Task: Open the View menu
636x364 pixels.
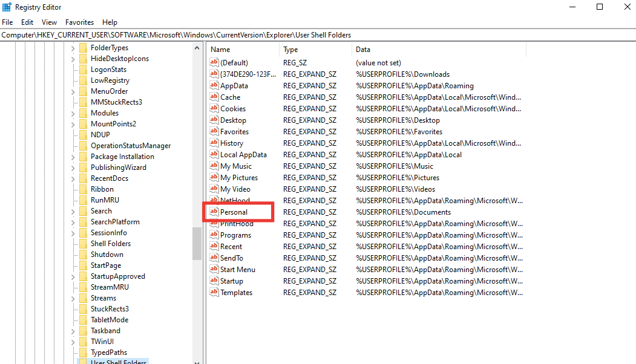Action: pyautogui.click(x=49, y=22)
